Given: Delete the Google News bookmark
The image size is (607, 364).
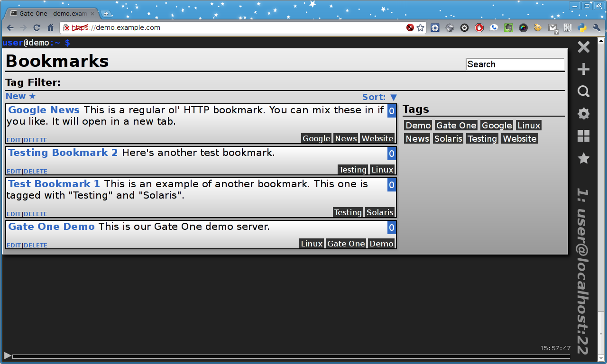Looking at the screenshot, I should tap(36, 140).
